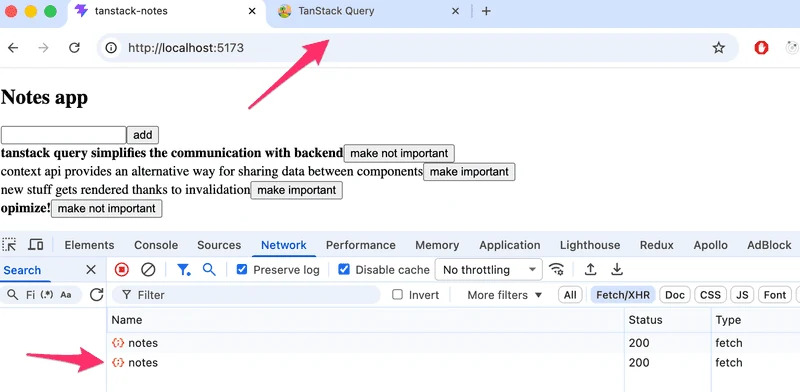Reload the page with the refresh icon
800x392 pixels.
point(74,48)
